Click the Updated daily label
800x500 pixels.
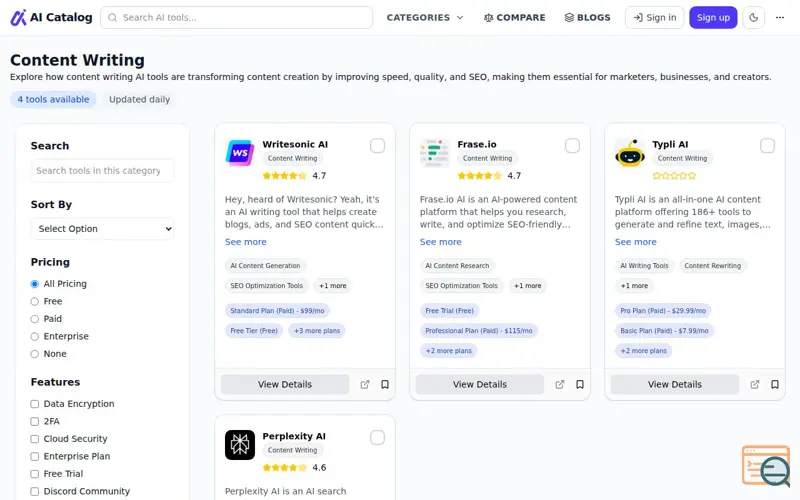coord(139,99)
